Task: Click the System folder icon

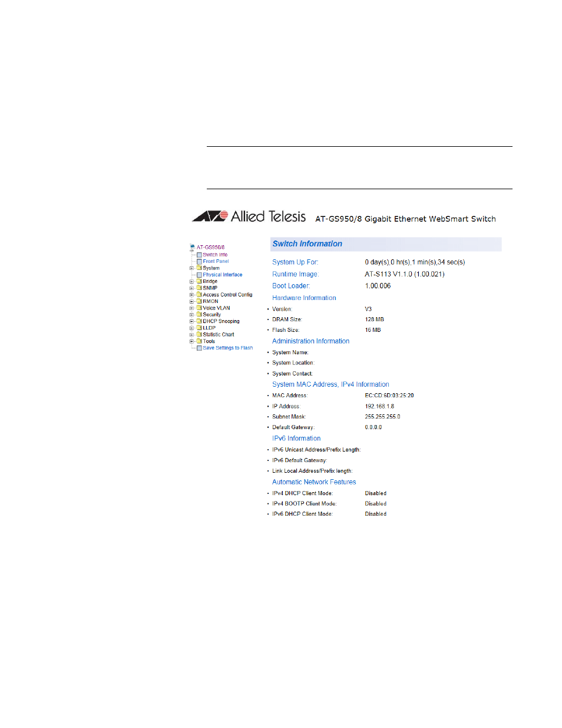Action: coord(199,268)
